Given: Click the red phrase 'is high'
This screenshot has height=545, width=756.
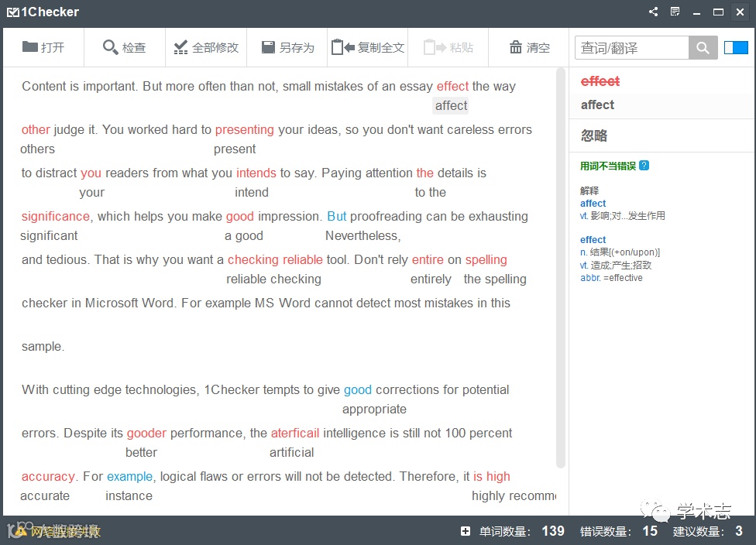Looking at the screenshot, I should tap(491, 477).
